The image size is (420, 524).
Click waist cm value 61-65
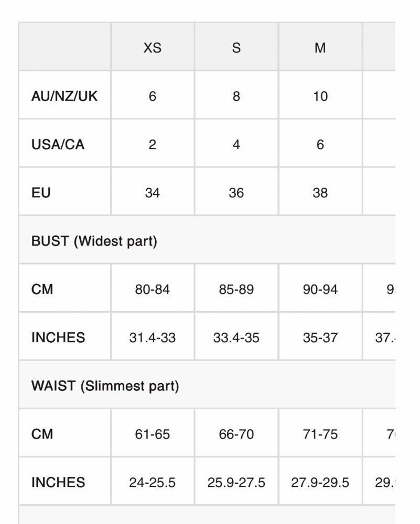click(x=153, y=434)
